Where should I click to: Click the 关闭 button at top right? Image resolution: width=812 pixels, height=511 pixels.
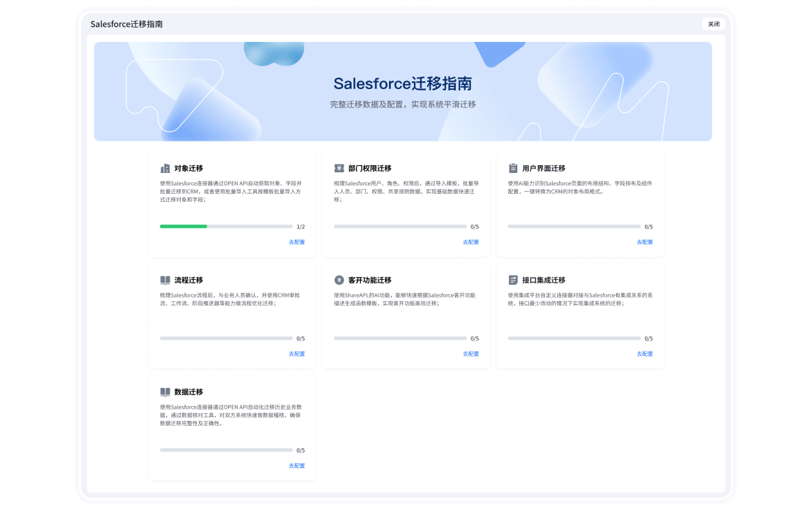[714, 24]
